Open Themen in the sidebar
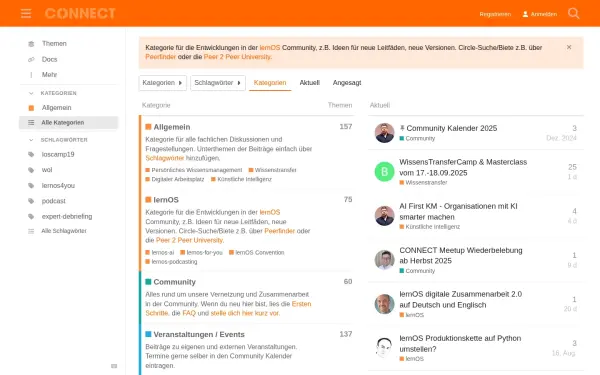This screenshot has width=600, height=375. 54,44
